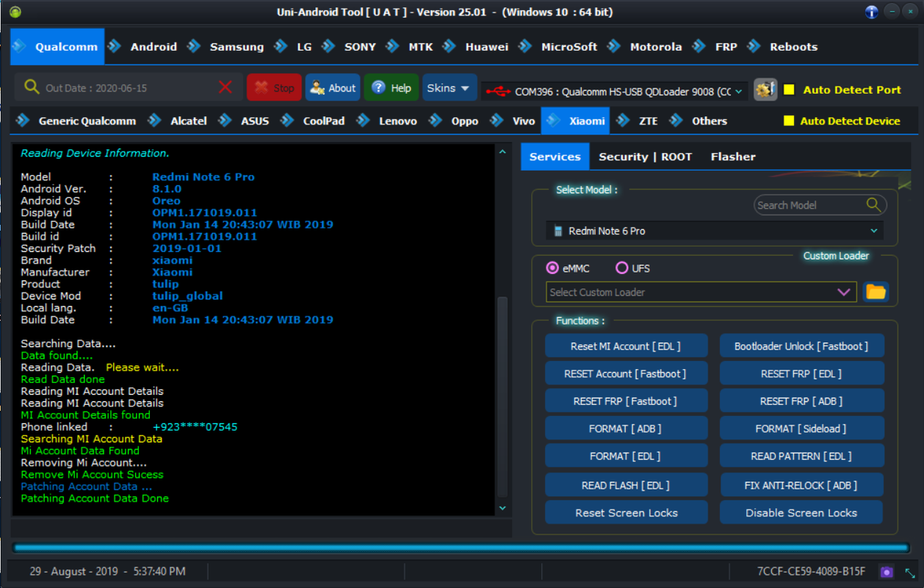Select the Services tab
Viewport: 924px width, 588px height.
coord(555,157)
